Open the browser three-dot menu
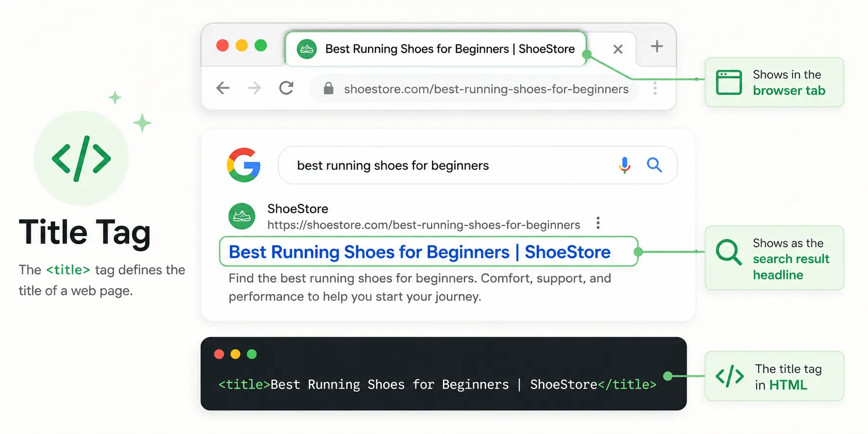Screen dimensions: 868x434 tap(655, 89)
